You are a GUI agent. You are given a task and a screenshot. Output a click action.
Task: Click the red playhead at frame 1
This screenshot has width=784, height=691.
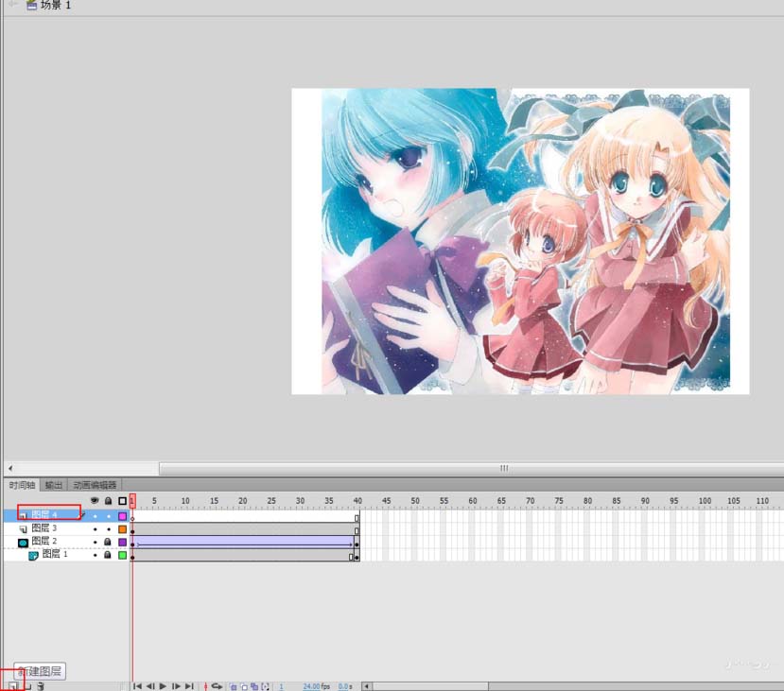pyautogui.click(x=132, y=500)
